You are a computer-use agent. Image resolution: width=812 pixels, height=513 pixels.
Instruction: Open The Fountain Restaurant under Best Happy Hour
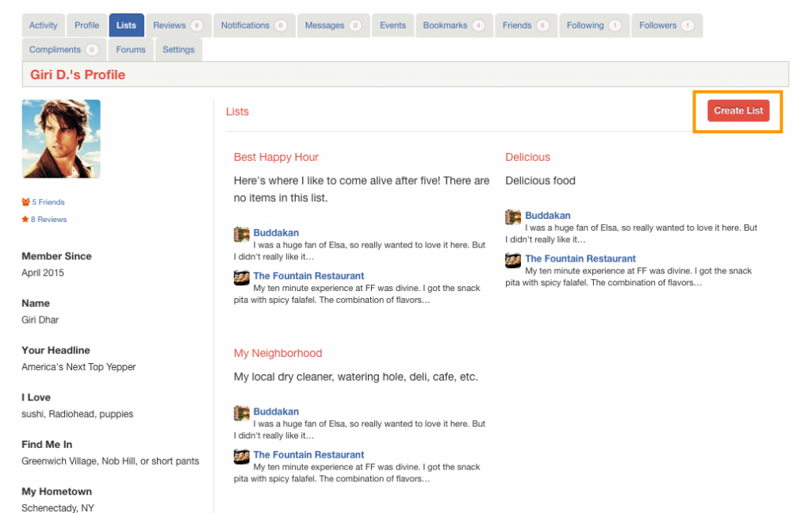tap(308, 276)
